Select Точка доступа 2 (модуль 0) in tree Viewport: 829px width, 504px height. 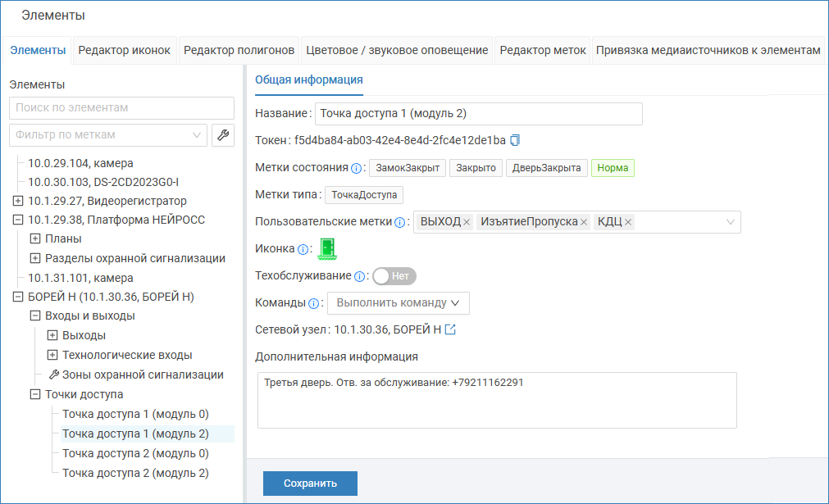135,453
